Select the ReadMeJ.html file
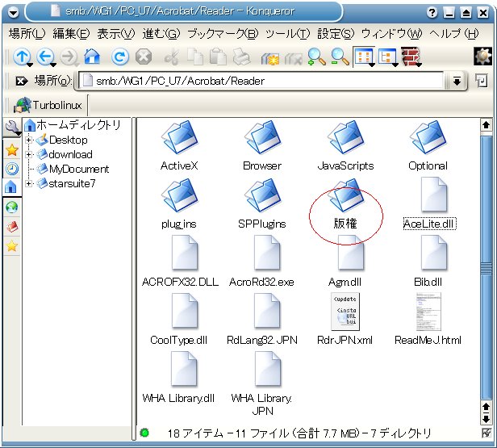This screenshot has width=497, height=448. point(428,320)
